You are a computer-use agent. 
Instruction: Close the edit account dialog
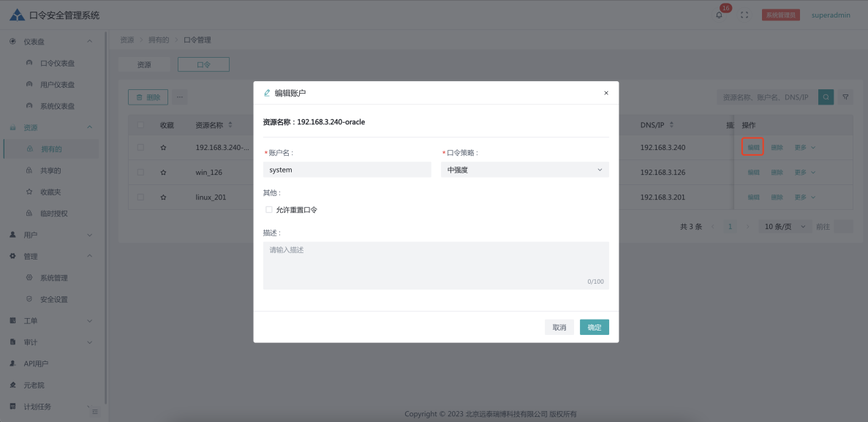605,93
